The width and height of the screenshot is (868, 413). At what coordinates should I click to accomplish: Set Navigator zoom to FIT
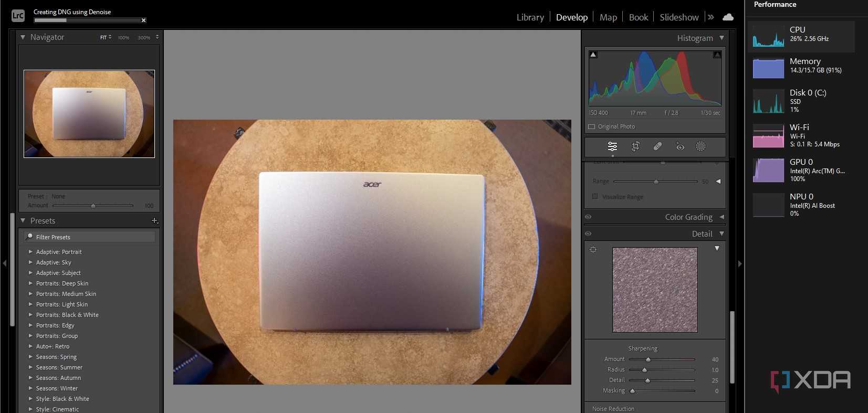click(x=103, y=38)
